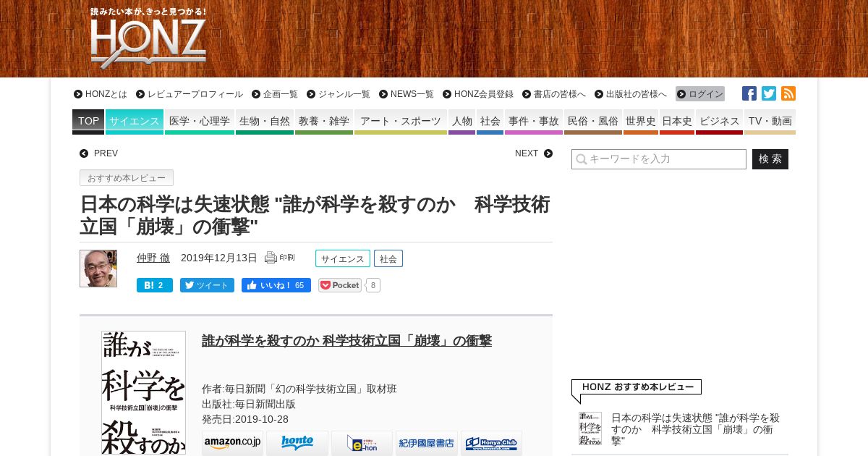
Task: Save article with the Pocket button
Action: point(340,285)
